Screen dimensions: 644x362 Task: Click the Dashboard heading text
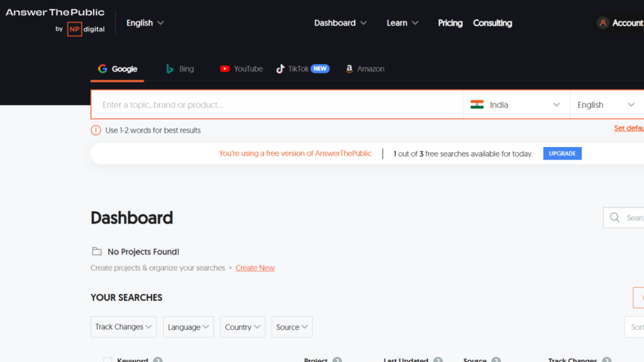point(132,218)
